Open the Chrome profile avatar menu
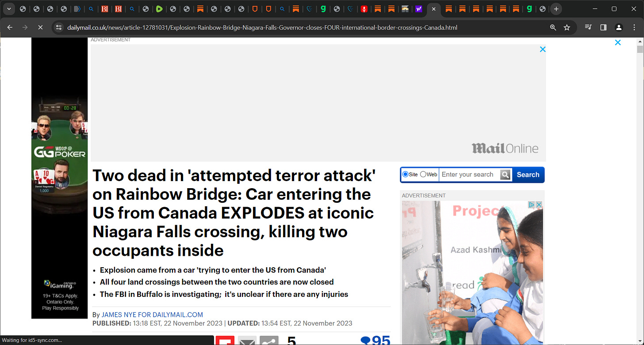Screen dimensions: 644x345 click(619, 27)
